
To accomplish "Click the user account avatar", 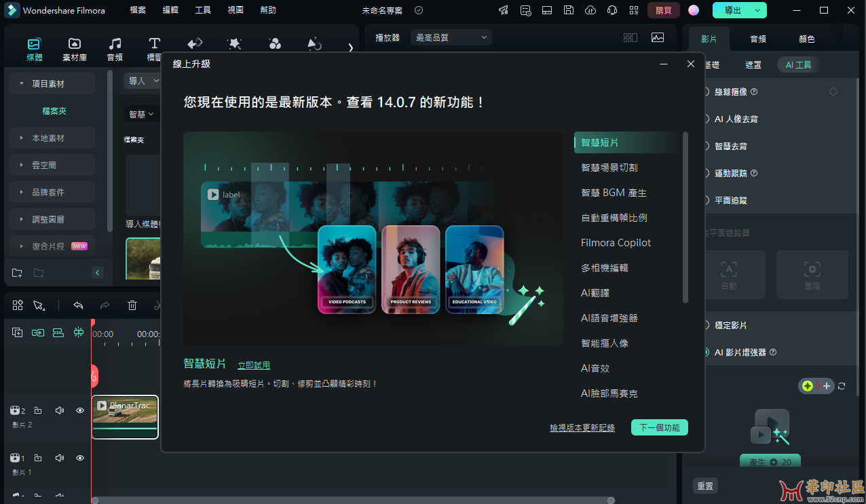I will tap(694, 10).
